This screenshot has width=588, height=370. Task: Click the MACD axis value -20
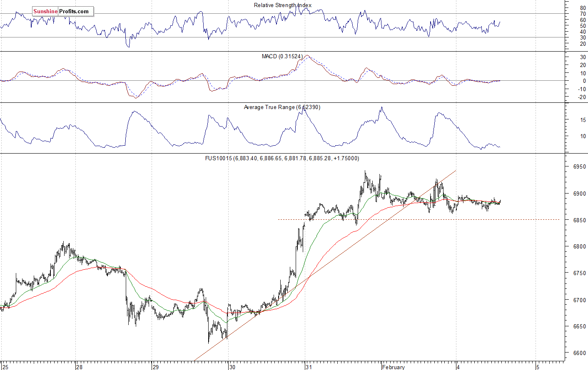[x=582, y=97]
